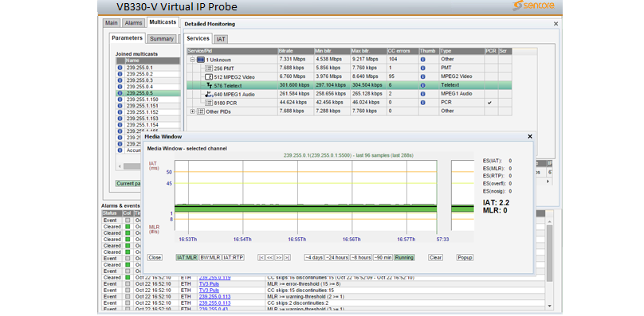Click the joined multicasts horizontal scrollbar
Viewport: 644px width, 316px height.
(132, 166)
